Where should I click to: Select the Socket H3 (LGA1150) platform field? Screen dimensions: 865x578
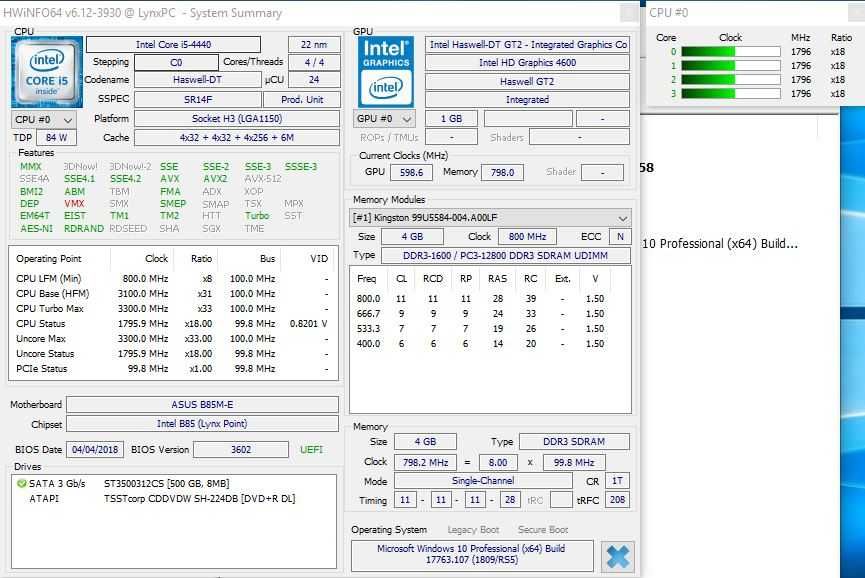pos(237,119)
